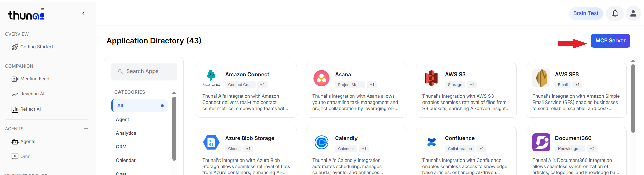Collapse the AGENTS section

(86, 129)
